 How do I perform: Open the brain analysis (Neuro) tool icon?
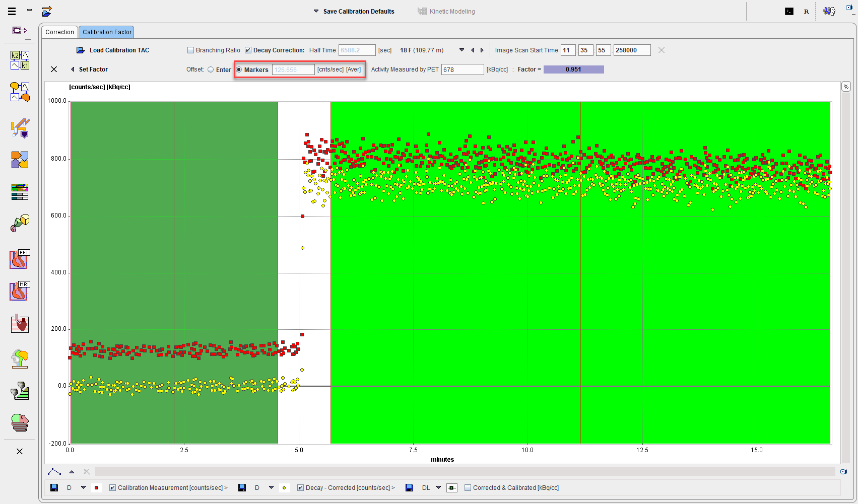coord(20,358)
